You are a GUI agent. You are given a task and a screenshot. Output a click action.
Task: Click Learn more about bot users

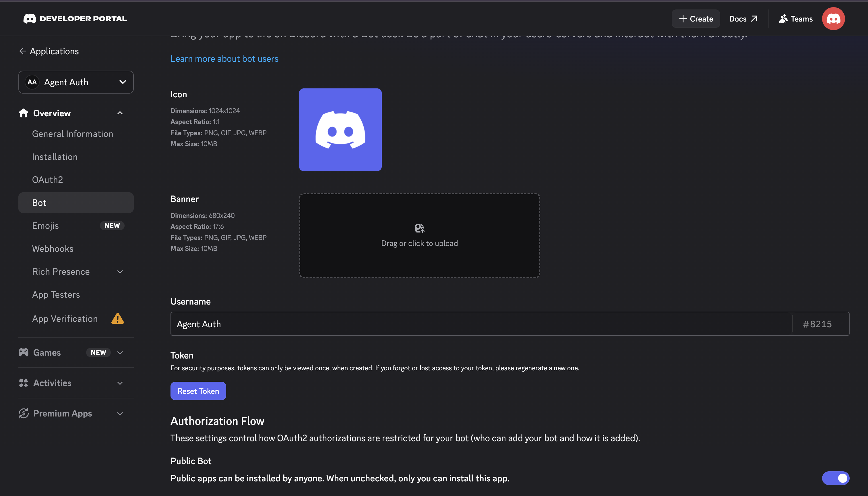(x=224, y=59)
